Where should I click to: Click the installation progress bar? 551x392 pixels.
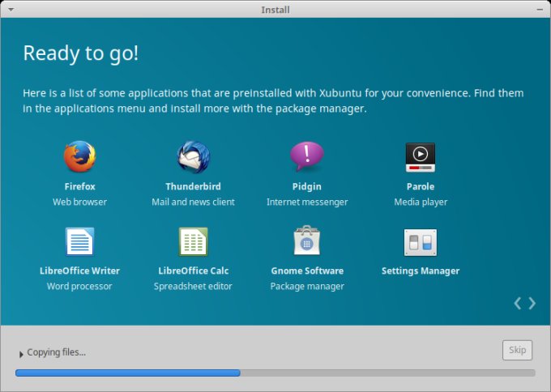pyautogui.click(x=275, y=373)
